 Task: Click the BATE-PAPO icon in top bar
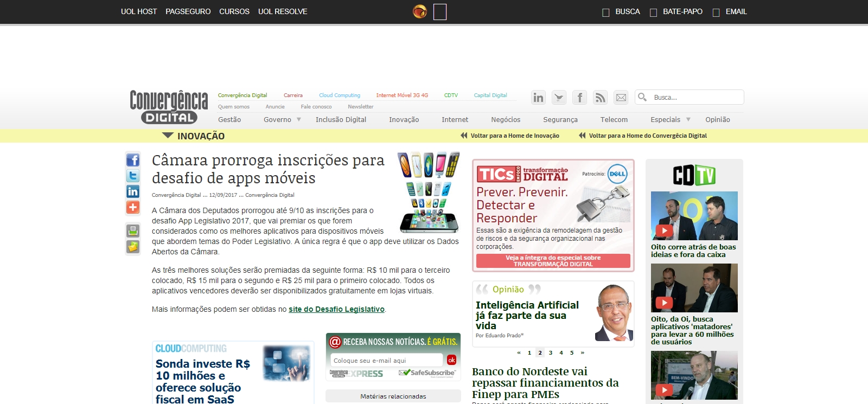(x=653, y=12)
